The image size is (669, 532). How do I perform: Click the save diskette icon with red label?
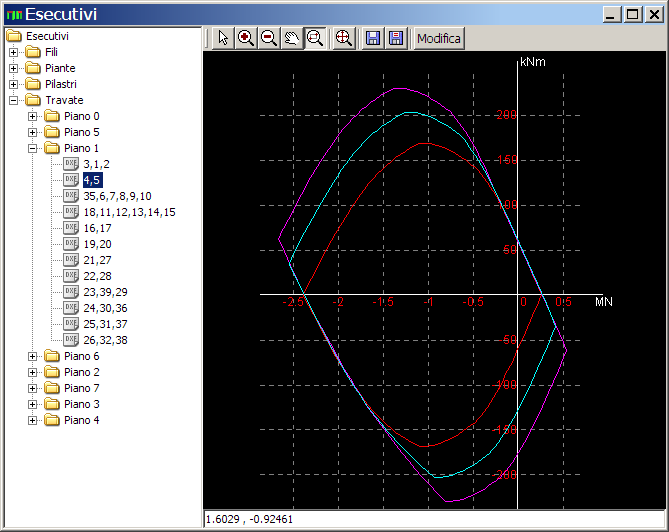pos(396,38)
